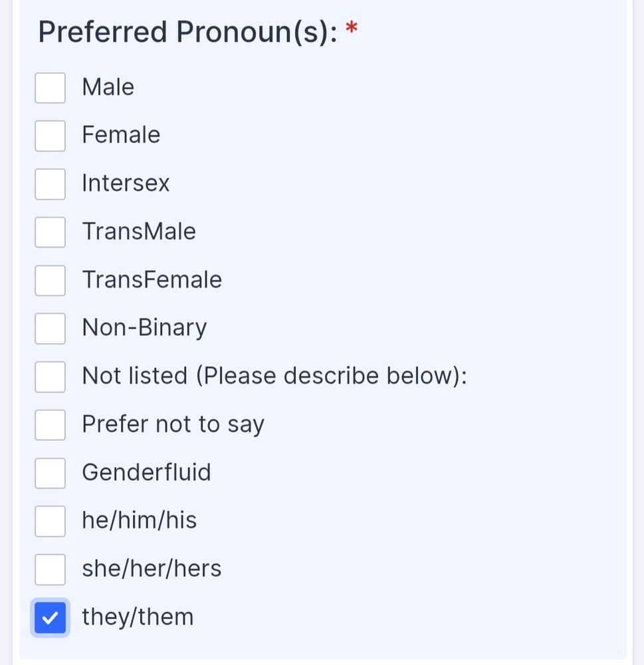Click the Male label text
The image size is (644, 665).
point(108,87)
